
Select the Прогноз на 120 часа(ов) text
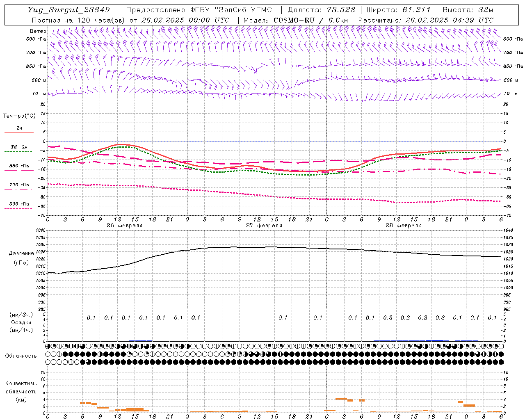coord(79,20)
